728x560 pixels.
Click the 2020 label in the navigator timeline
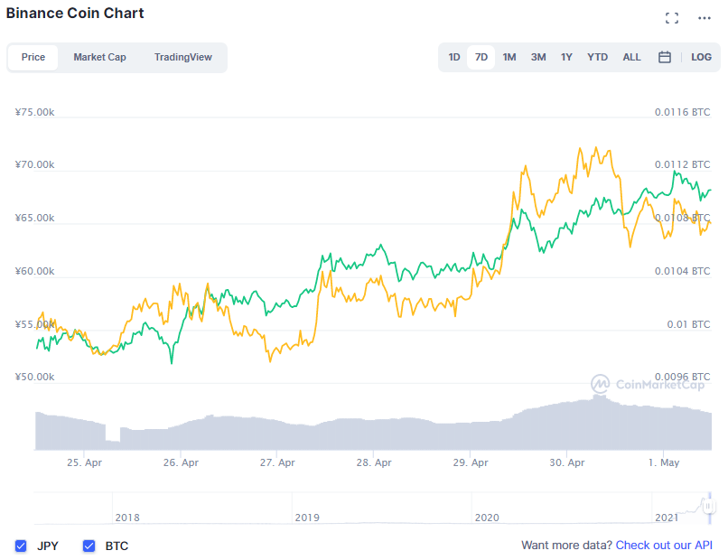(487, 518)
